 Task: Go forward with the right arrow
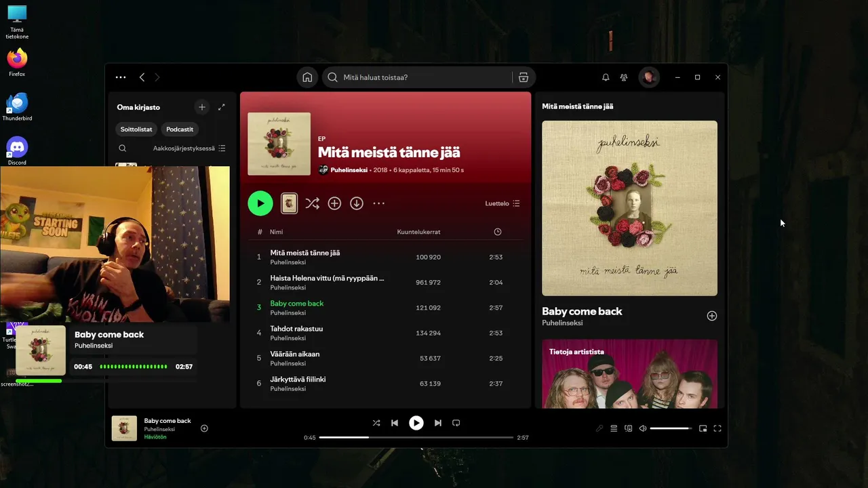(x=157, y=77)
